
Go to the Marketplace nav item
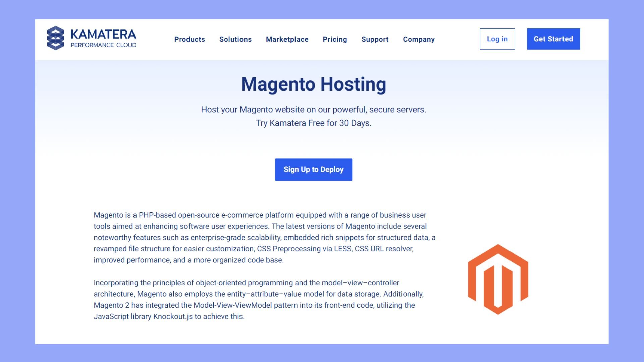coord(287,39)
